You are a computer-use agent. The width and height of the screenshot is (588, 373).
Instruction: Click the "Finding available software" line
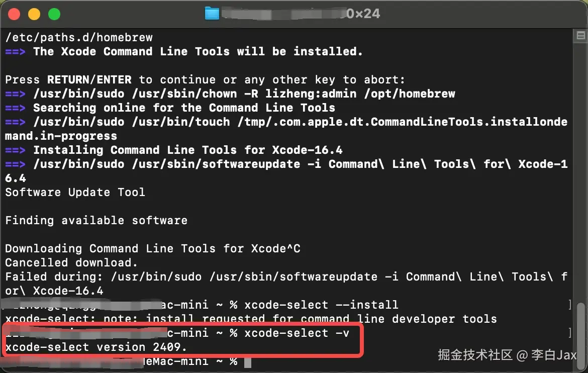point(96,220)
